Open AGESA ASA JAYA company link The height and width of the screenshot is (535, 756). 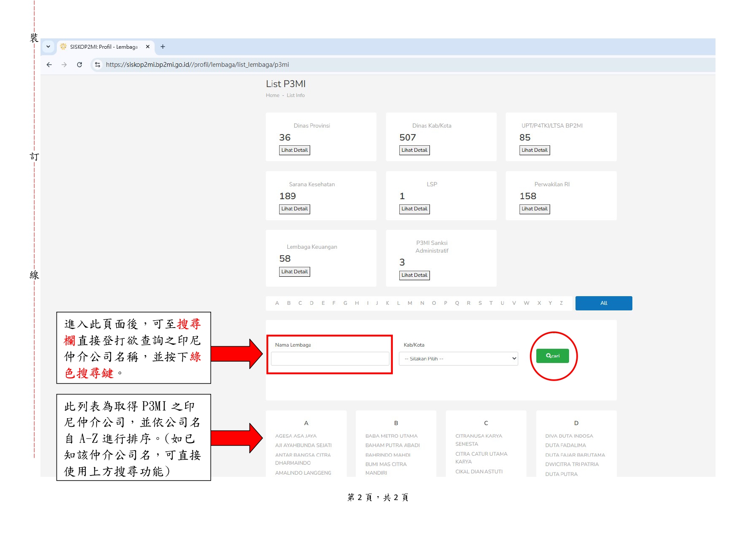(296, 436)
